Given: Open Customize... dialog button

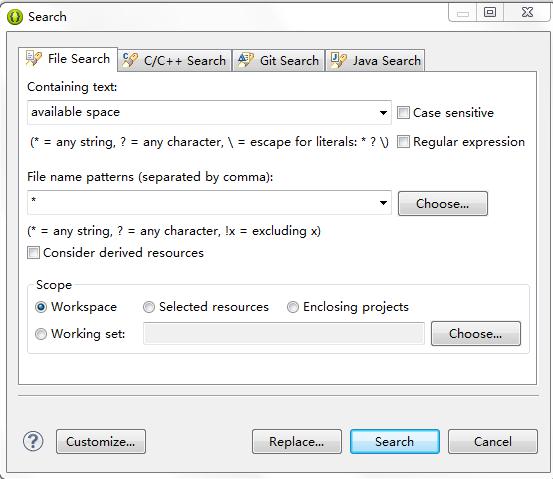Looking at the screenshot, I should 101,441.
